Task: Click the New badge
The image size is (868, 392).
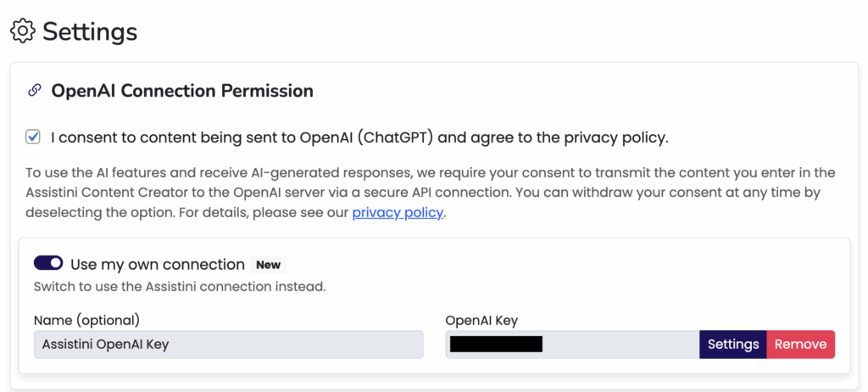Action: pos(268,265)
